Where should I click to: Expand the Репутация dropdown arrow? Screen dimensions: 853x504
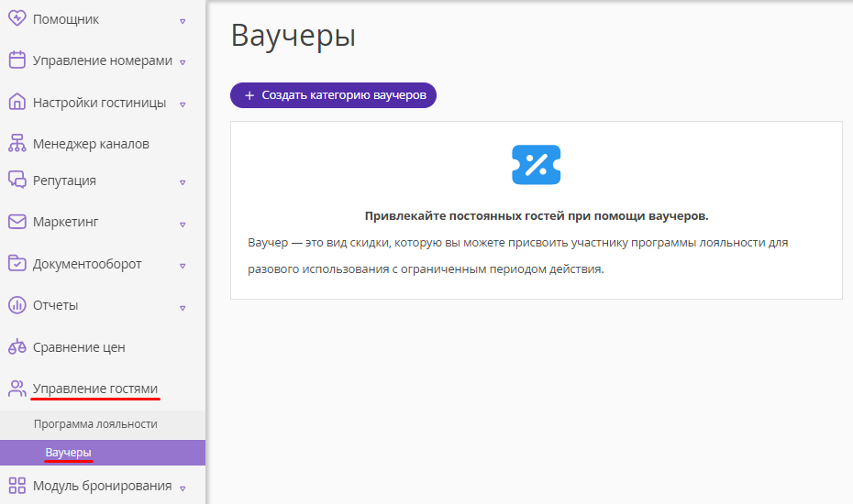click(x=183, y=182)
